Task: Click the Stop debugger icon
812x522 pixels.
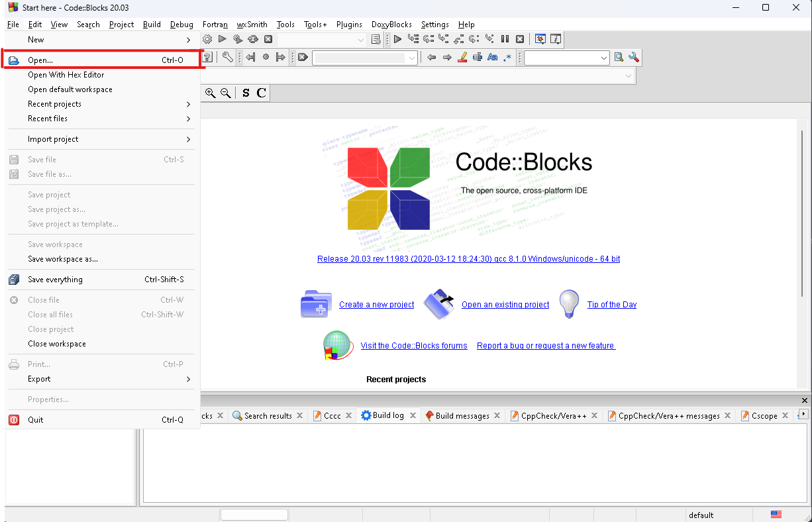Action: pos(520,40)
